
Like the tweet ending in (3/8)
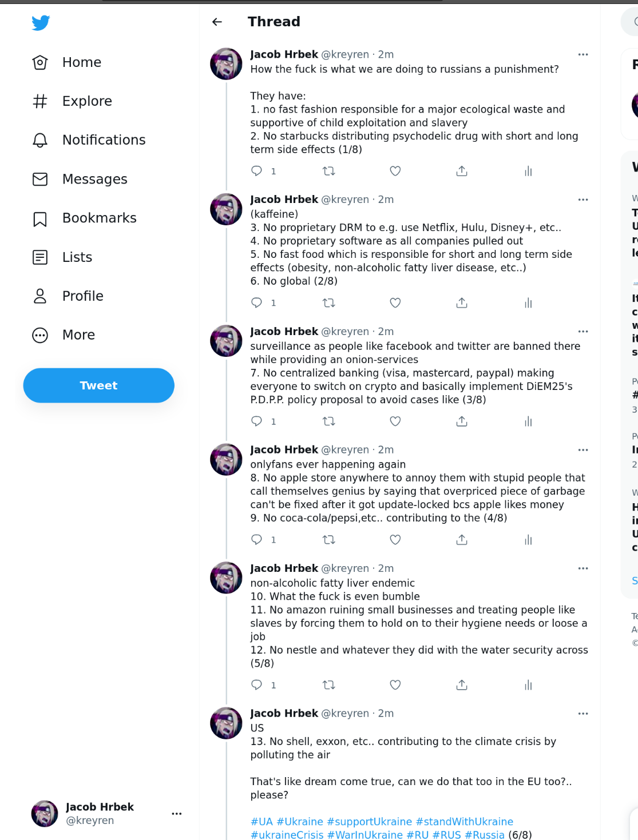(395, 421)
